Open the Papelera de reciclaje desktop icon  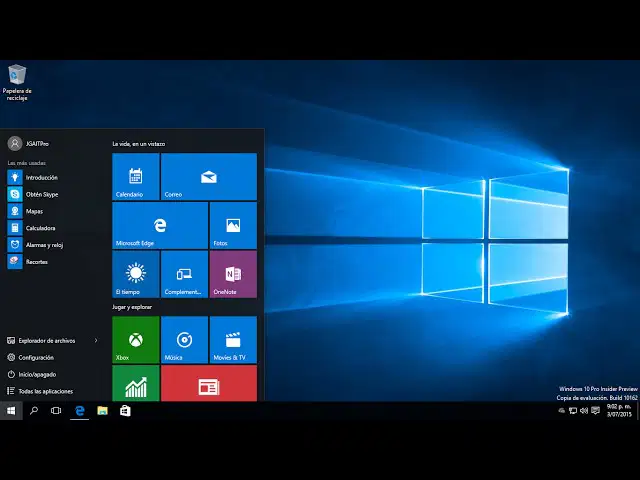[17, 83]
